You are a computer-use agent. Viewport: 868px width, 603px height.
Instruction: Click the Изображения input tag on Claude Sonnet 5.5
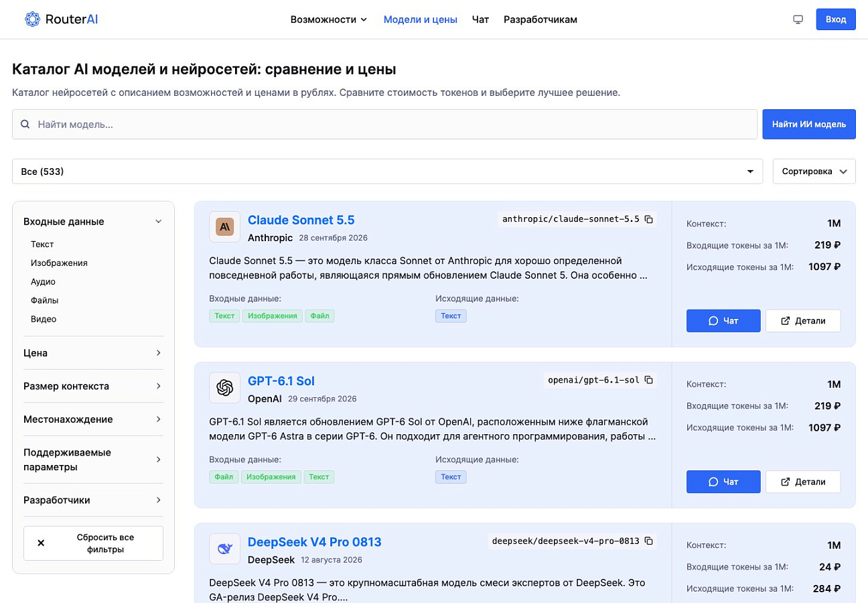click(272, 316)
